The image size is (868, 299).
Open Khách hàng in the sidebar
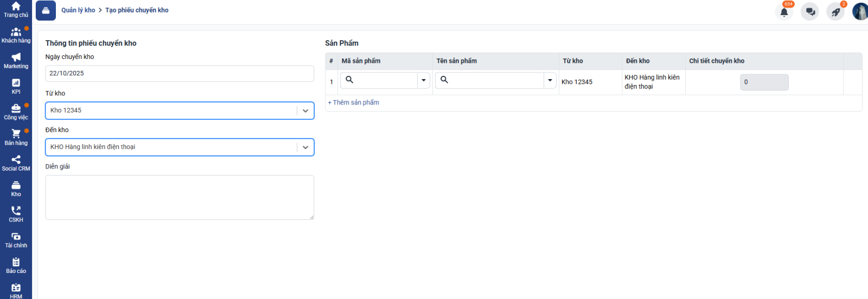16,35
